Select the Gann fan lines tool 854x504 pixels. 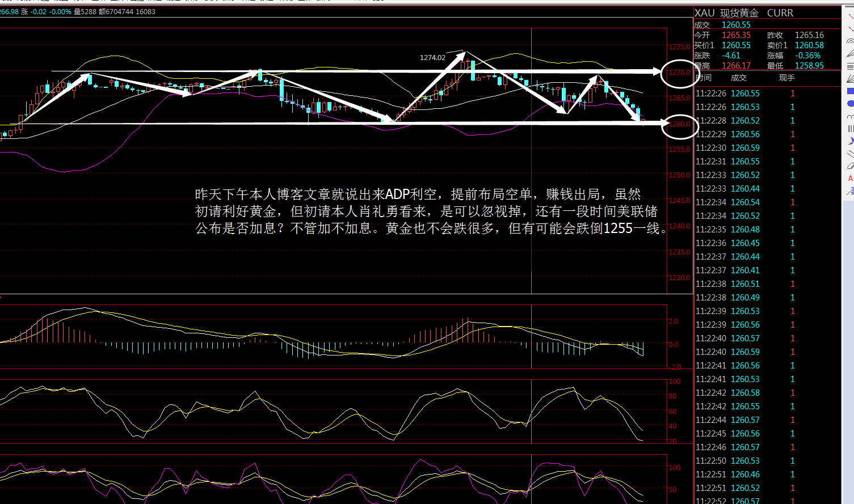[x=850, y=79]
